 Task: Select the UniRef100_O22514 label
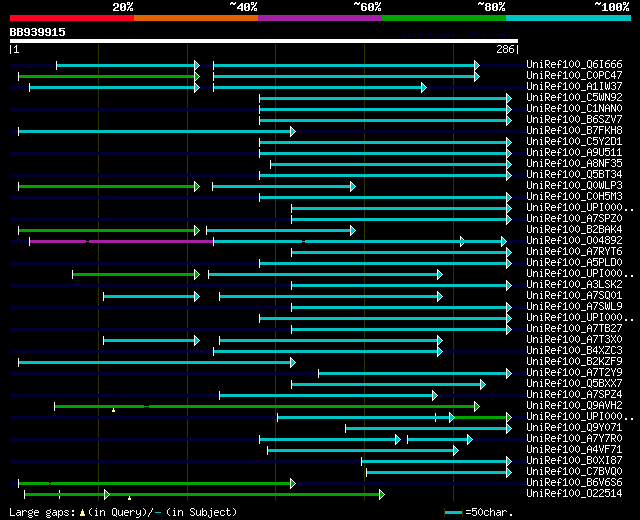click(x=574, y=494)
